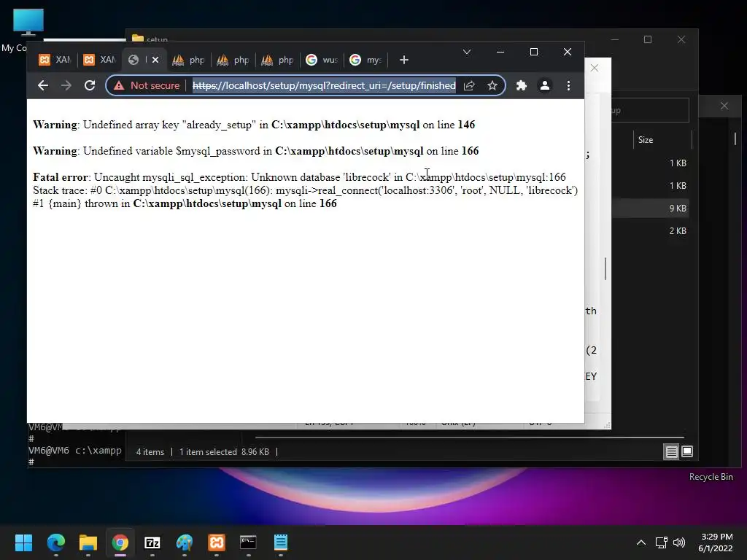Image resolution: width=747 pixels, height=560 pixels.
Task: Minimize the setup Explorer window
Action: 615,39
